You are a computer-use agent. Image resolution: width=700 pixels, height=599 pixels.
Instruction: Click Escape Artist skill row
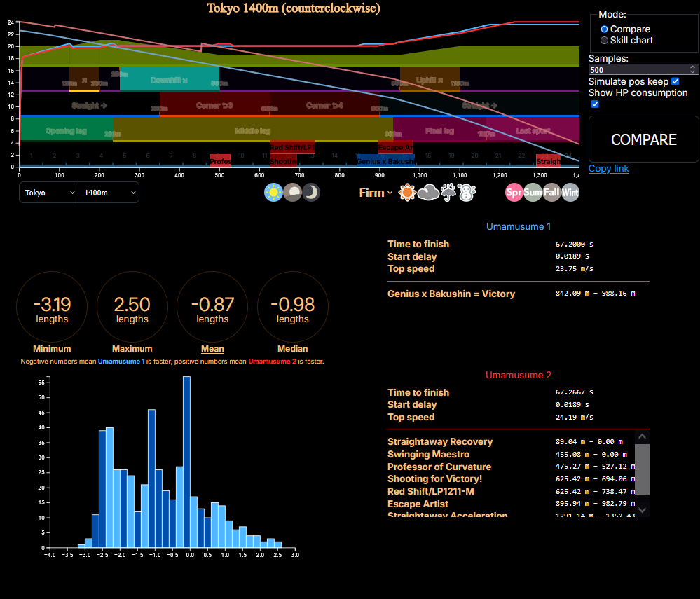tap(511, 504)
